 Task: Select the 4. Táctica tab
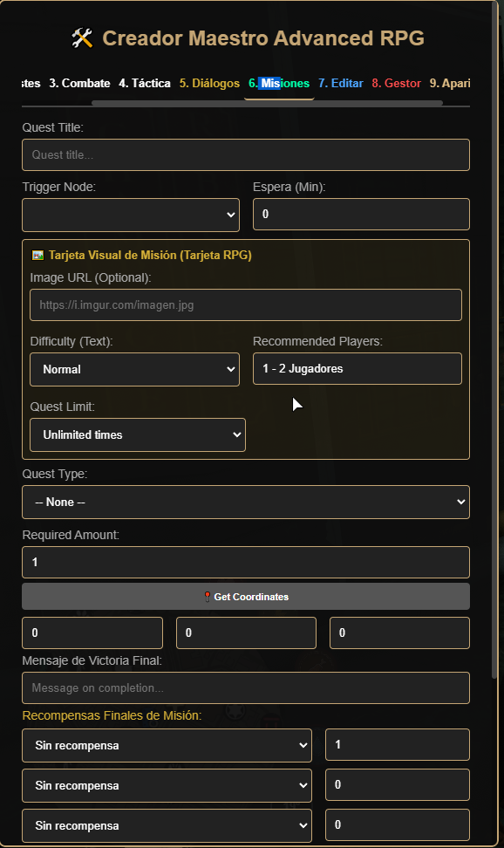click(x=145, y=83)
